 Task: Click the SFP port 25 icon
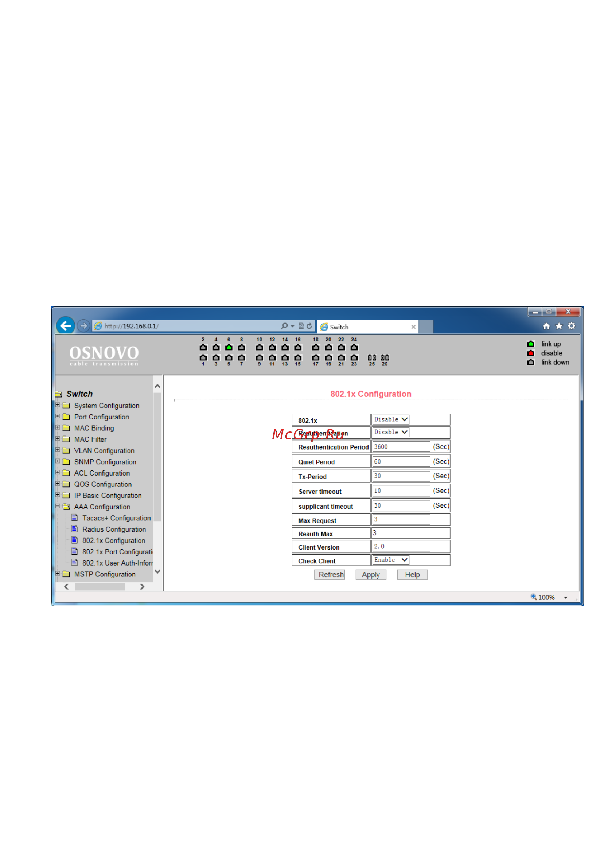pos(372,357)
